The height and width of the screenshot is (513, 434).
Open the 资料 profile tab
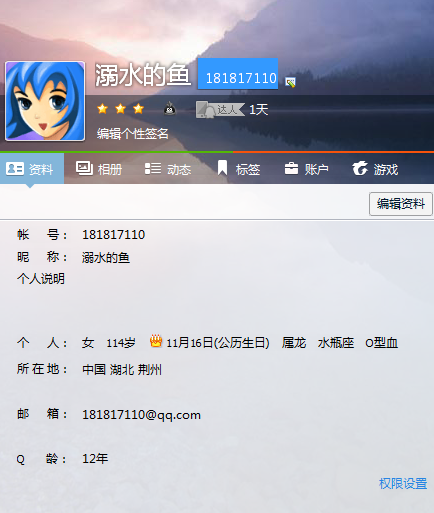pos(32,169)
